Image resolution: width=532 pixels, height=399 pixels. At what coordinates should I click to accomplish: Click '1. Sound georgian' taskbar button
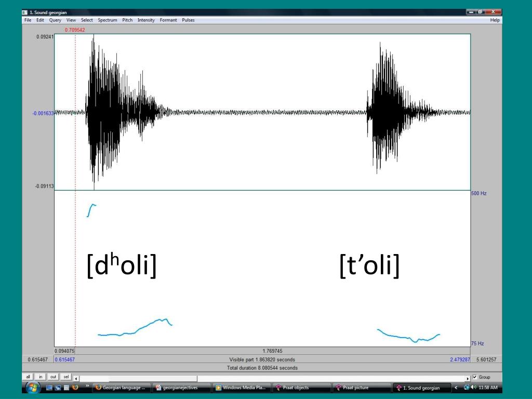[x=422, y=388]
